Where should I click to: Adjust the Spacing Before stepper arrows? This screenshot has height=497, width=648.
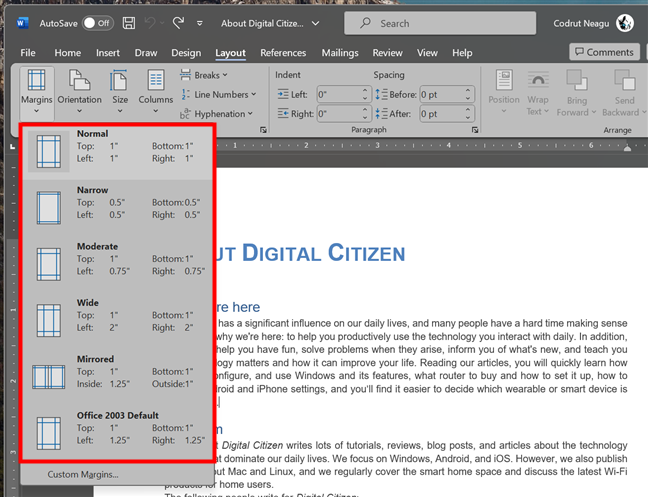point(468,95)
